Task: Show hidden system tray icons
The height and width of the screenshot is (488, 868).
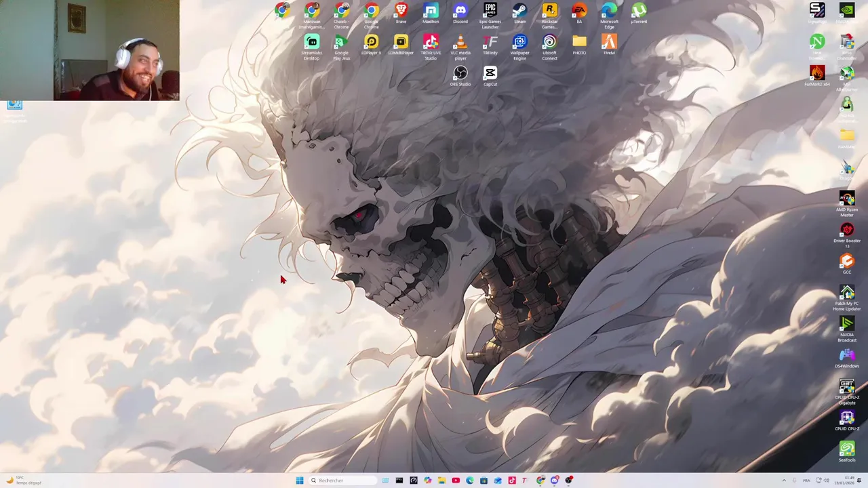Action: (784, 481)
